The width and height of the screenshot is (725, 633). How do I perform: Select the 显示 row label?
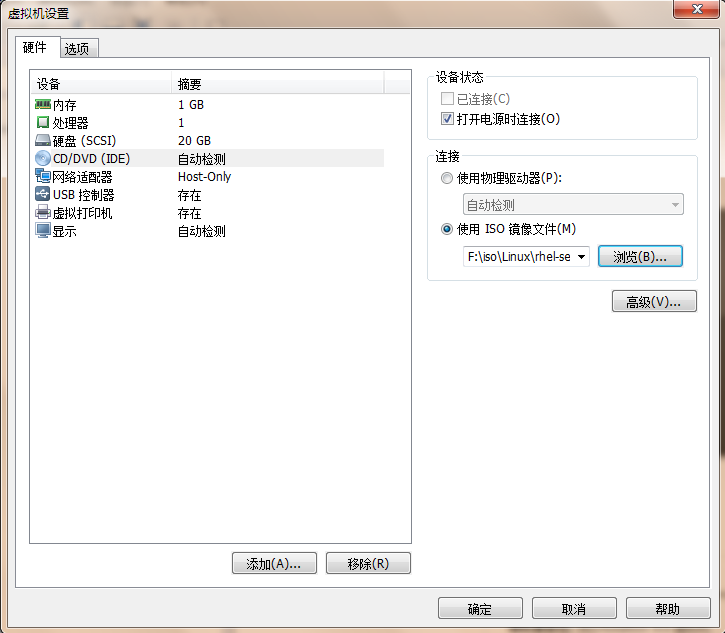pos(65,231)
